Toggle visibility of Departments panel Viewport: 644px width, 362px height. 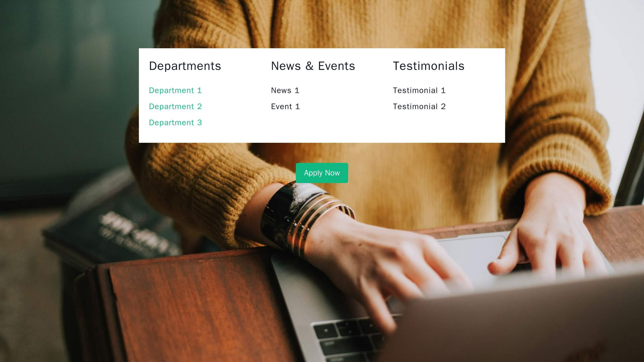click(x=185, y=66)
